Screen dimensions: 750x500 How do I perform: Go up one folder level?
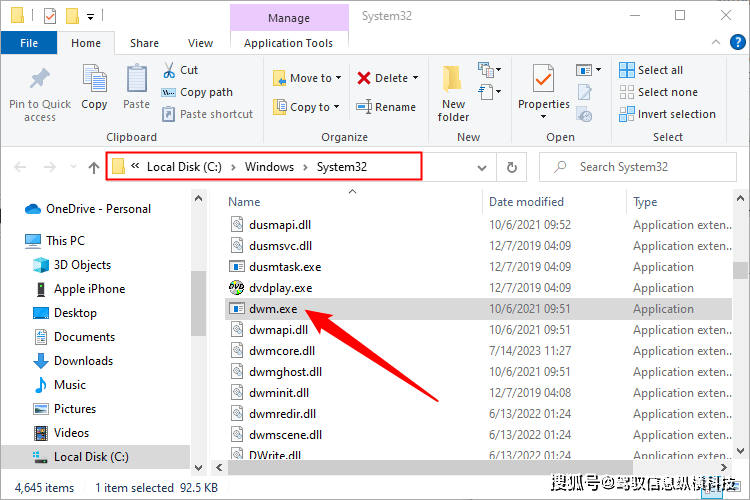(x=94, y=167)
